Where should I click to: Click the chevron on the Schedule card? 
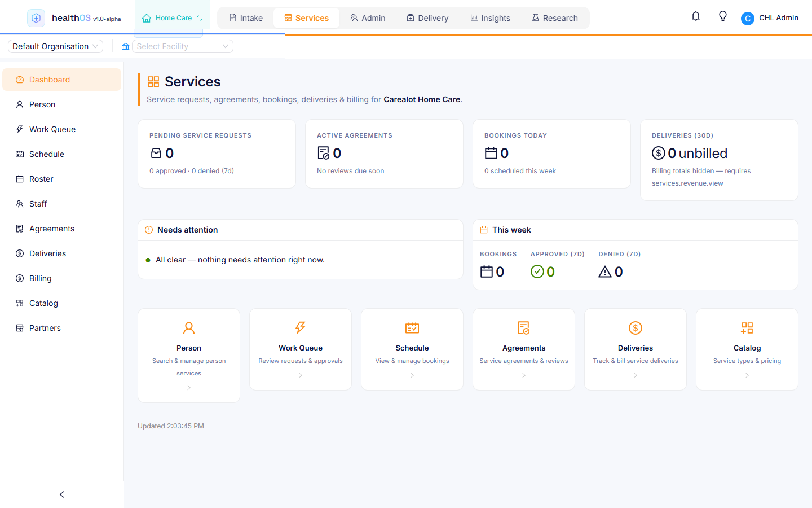(412, 375)
